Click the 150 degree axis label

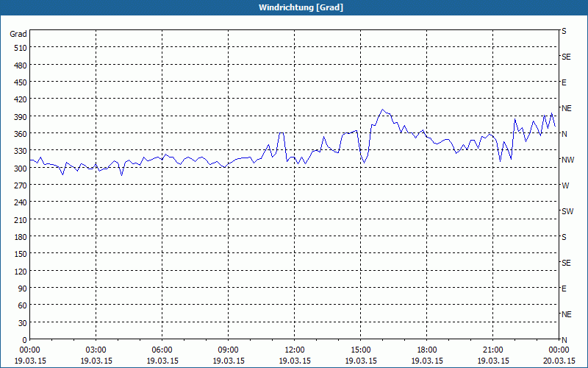point(21,254)
